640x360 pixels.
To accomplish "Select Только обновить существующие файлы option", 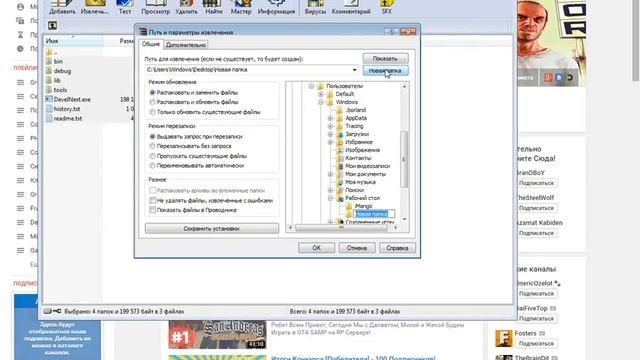I will pyautogui.click(x=153, y=112).
